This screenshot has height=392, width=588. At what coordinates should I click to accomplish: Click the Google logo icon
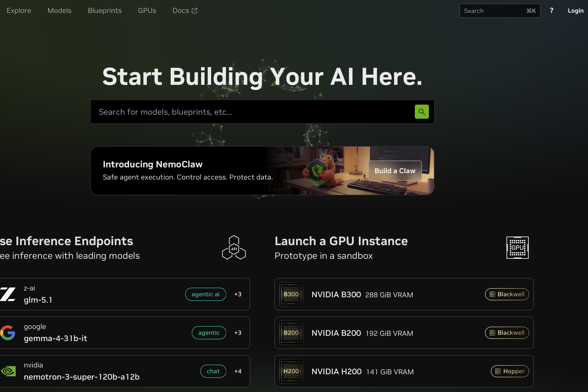(8, 333)
